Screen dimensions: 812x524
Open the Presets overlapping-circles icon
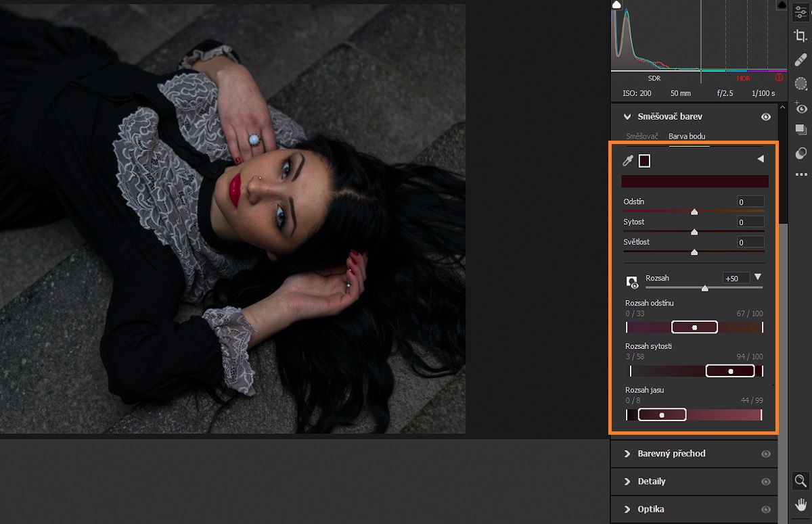coord(800,153)
